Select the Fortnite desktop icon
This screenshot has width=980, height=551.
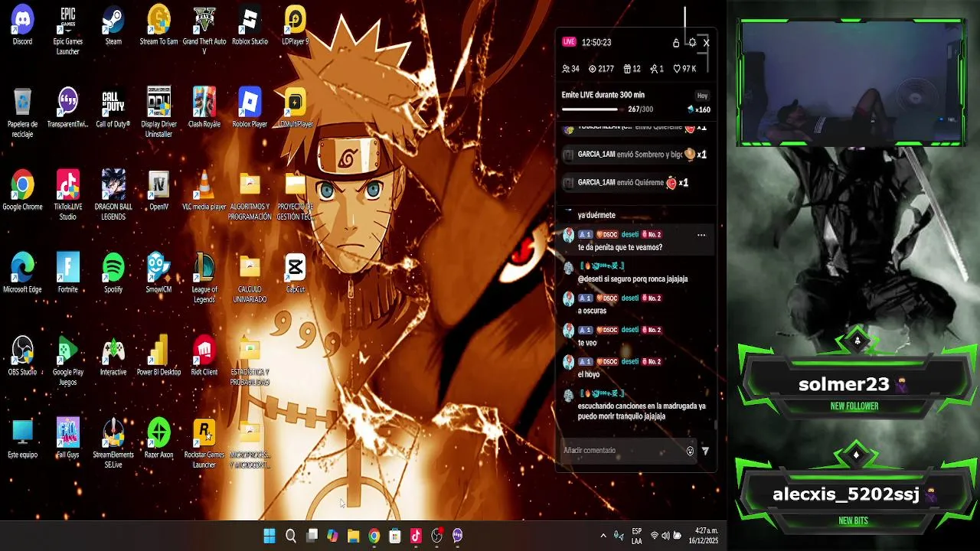(68, 274)
